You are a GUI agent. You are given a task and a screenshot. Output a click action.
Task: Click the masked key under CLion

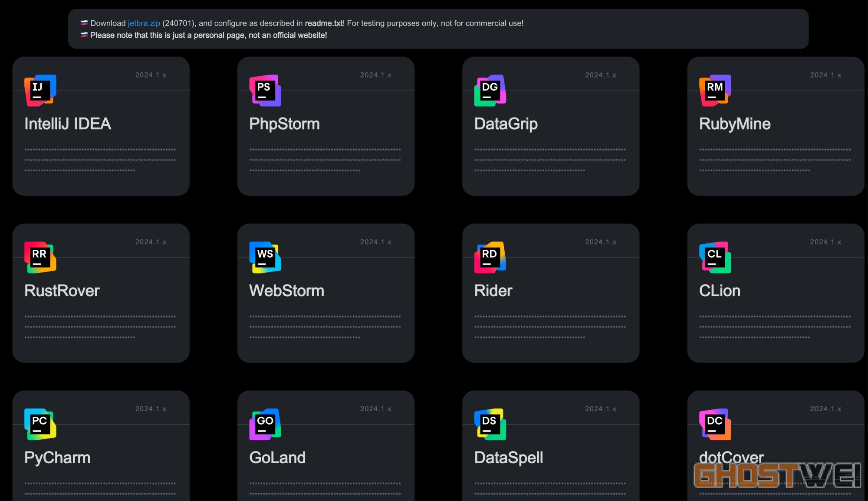(775, 327)
